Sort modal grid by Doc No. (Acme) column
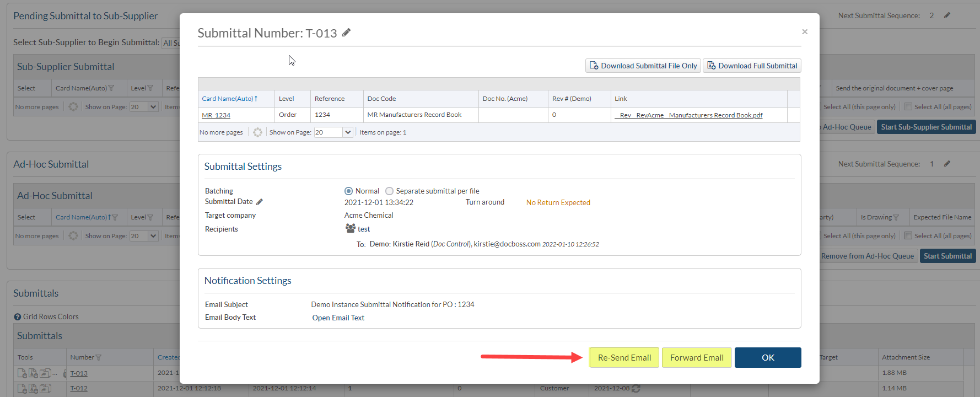The width and height of the screenshot is (980, 397). tap(505, 99)
